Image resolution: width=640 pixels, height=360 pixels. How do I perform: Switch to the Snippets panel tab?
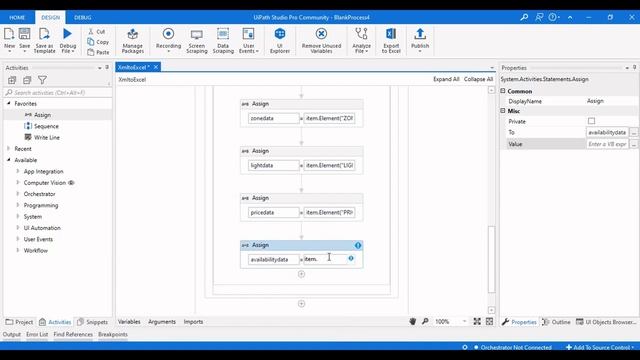click(x=92, y=322)
